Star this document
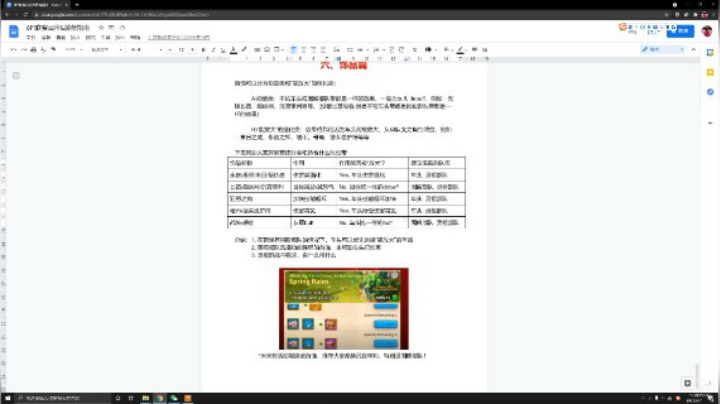 pos(101,28)
